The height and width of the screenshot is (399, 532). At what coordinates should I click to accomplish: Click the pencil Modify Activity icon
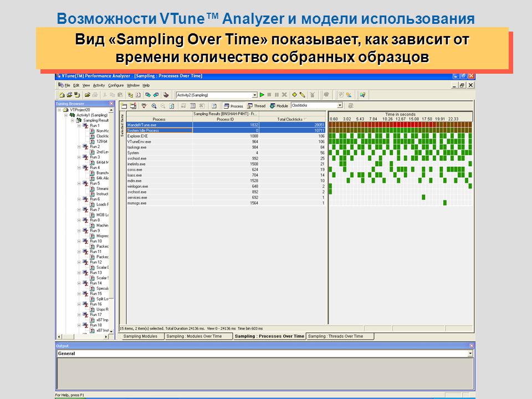click(303, 95)
